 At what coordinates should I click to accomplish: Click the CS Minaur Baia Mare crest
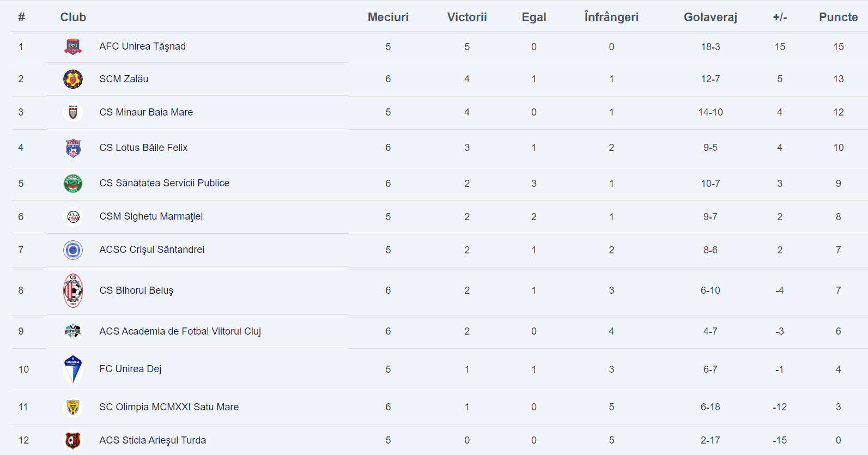click(x=73, y=112)
